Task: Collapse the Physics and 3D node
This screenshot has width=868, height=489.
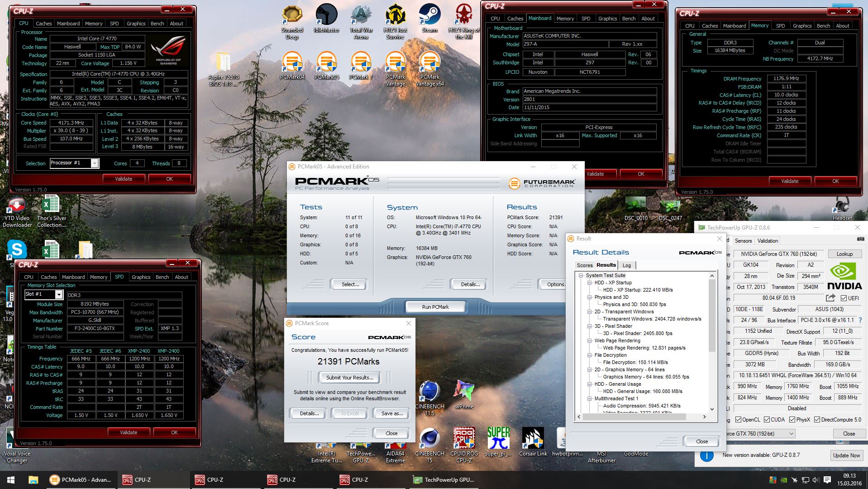Action: (x=590, y=297)
